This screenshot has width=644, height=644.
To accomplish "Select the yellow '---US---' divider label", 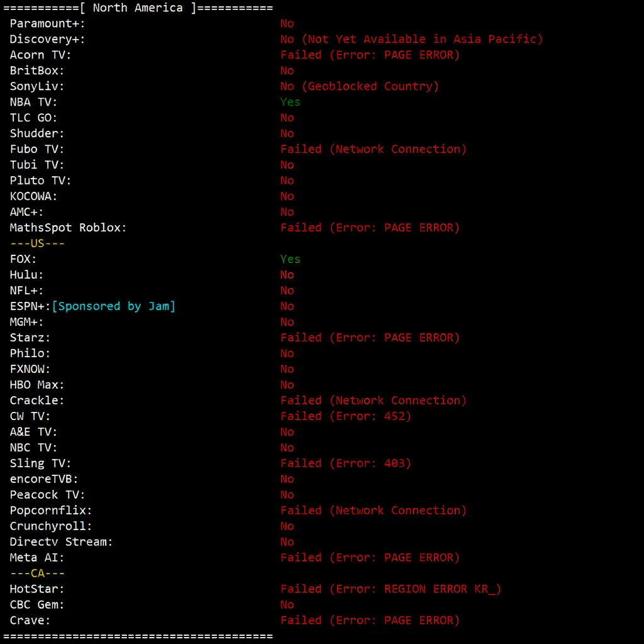I will [37, 243].
